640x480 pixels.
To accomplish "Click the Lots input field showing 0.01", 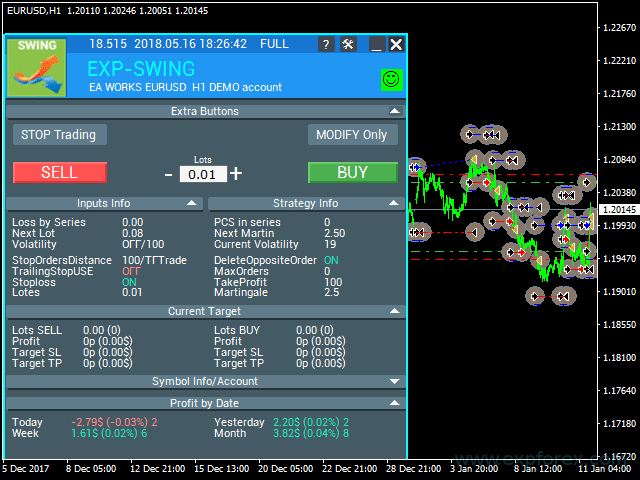I will coord(203,174).
